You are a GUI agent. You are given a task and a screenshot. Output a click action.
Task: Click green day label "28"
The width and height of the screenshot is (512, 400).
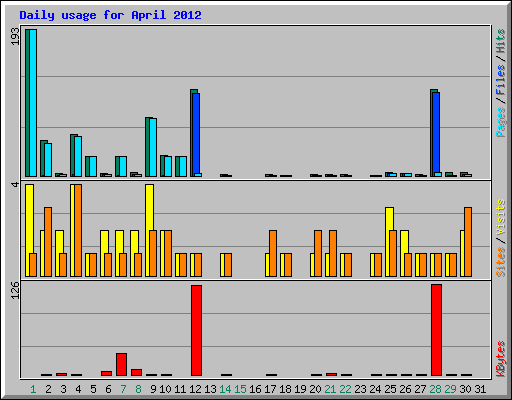(x=435, y=389)
